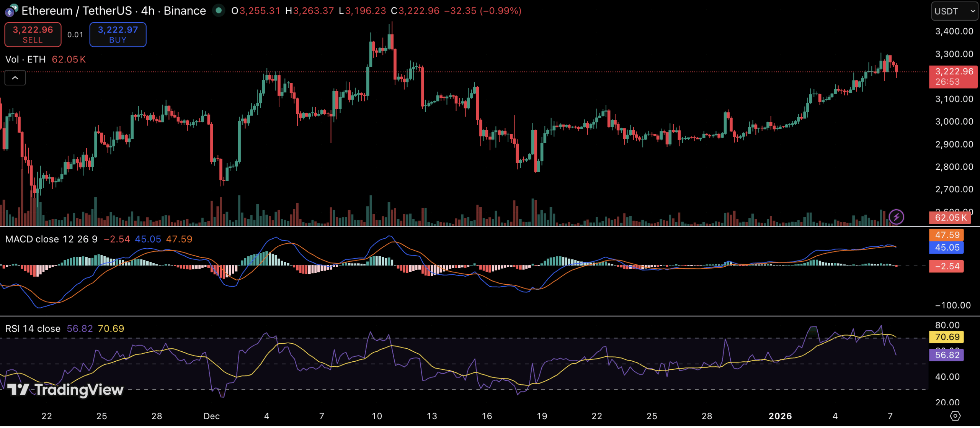Click the orange 47.59 MACD signal label
This screenshot has width=980, height=428.
[x=947, y=235]
